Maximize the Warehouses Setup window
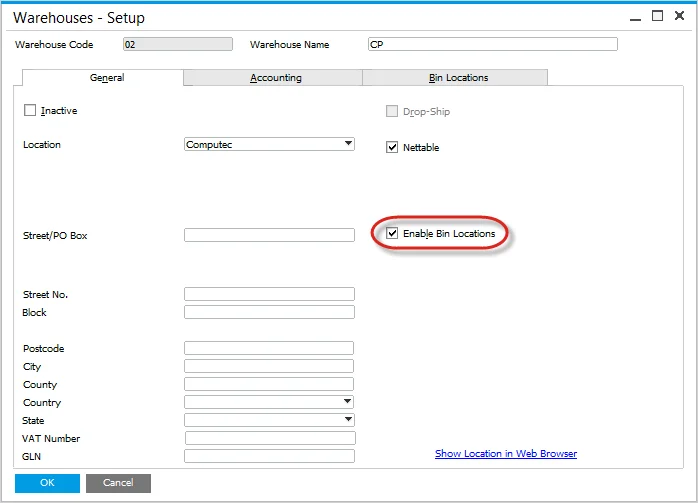698x503 pixels. point(657,16)
